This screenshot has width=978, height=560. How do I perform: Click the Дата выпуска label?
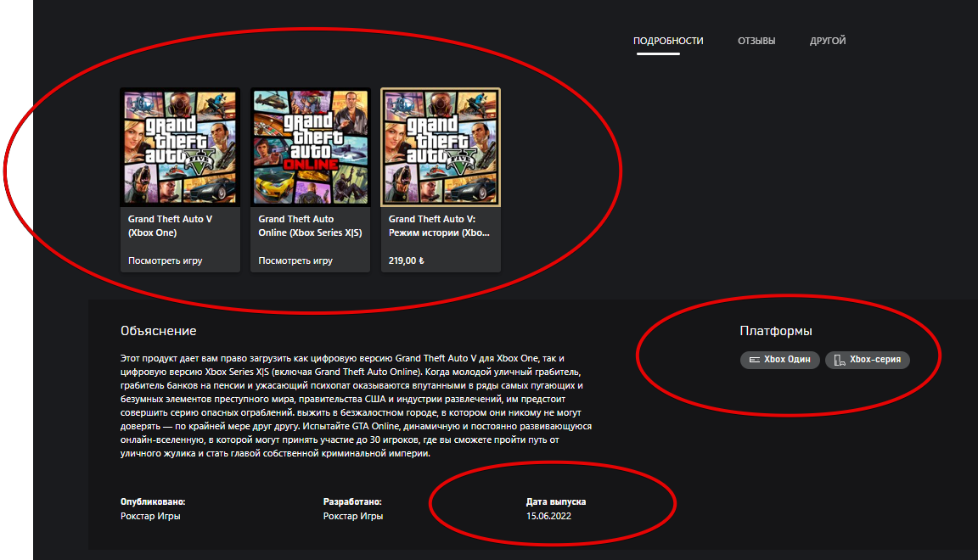556,502
